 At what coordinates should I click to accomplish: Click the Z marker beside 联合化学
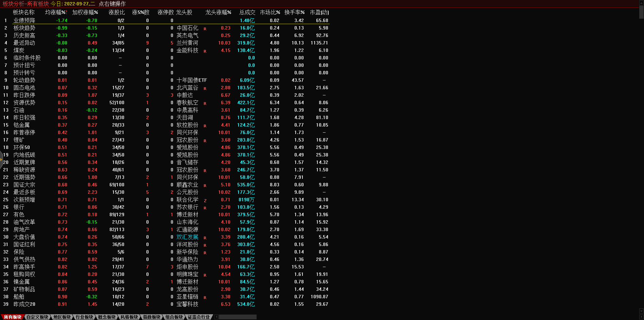(x=205, y=201)
